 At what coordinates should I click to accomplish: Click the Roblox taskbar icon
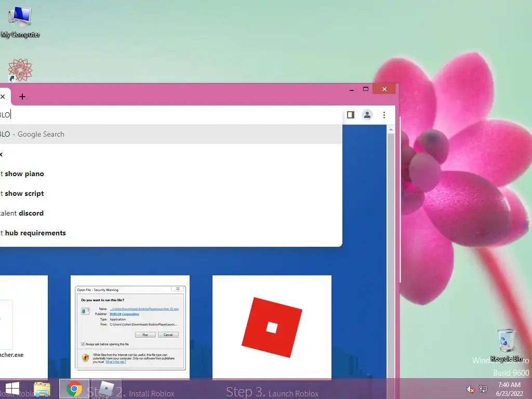pyautogui.click(x=107, y=389)
